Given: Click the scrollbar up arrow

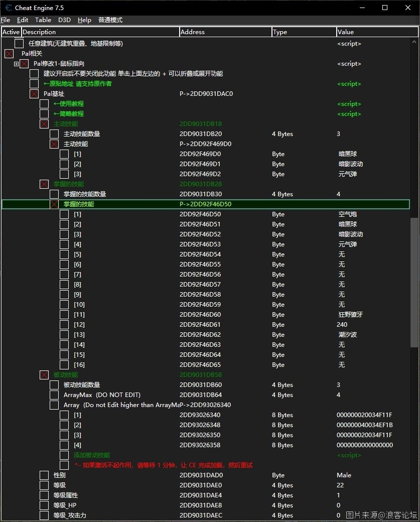Looking at the screenshot, I should coord(414,42).
